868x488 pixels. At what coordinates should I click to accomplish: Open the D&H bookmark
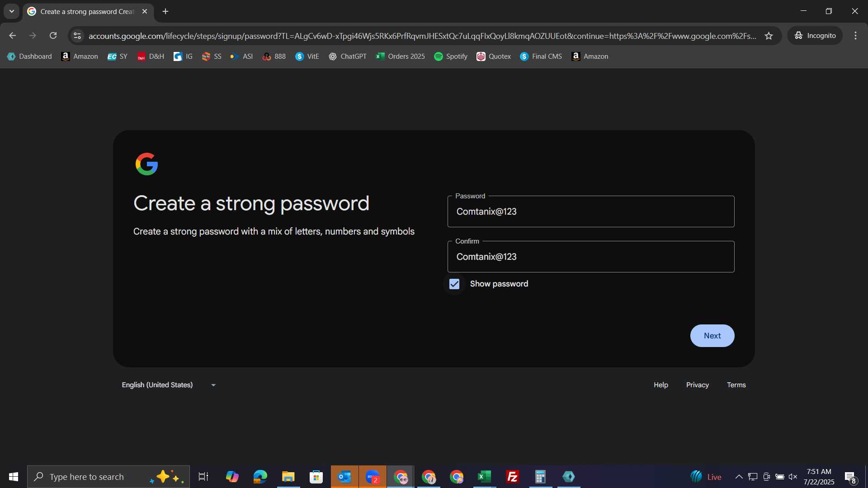coord(151,56)
